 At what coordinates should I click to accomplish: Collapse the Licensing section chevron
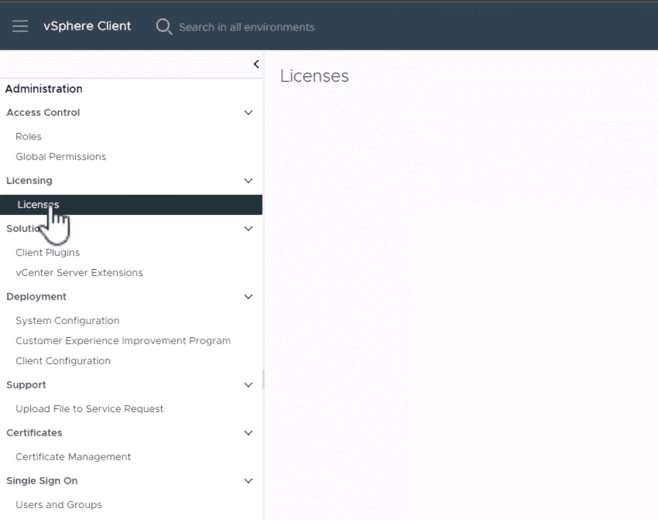point(249,181)
